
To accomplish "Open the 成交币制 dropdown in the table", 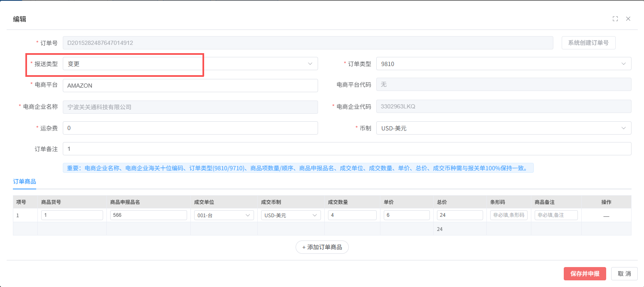I will click(291, 215).
